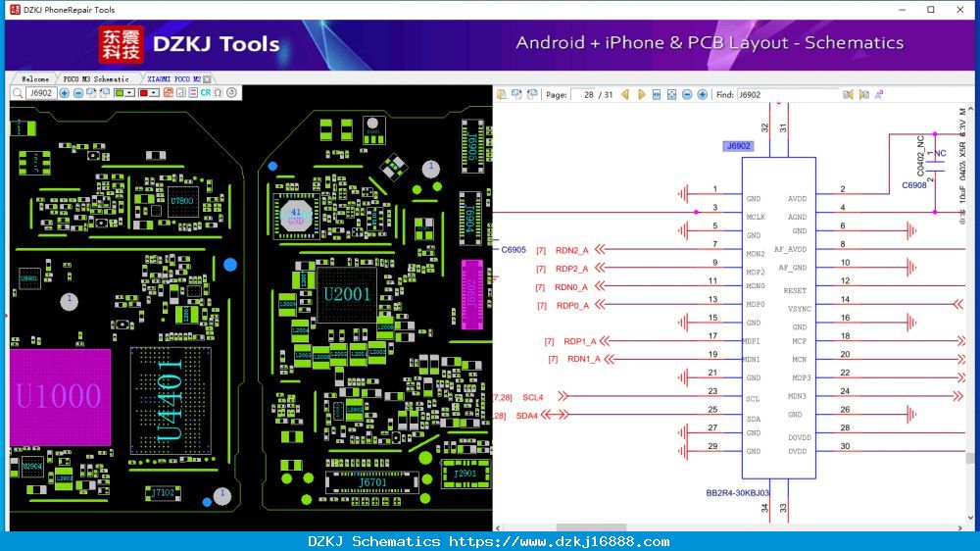This screenshot has width=980, height=551.
Task: Click the component search field showing J6902
Action: pyautogui.click(x=41, y=92)
